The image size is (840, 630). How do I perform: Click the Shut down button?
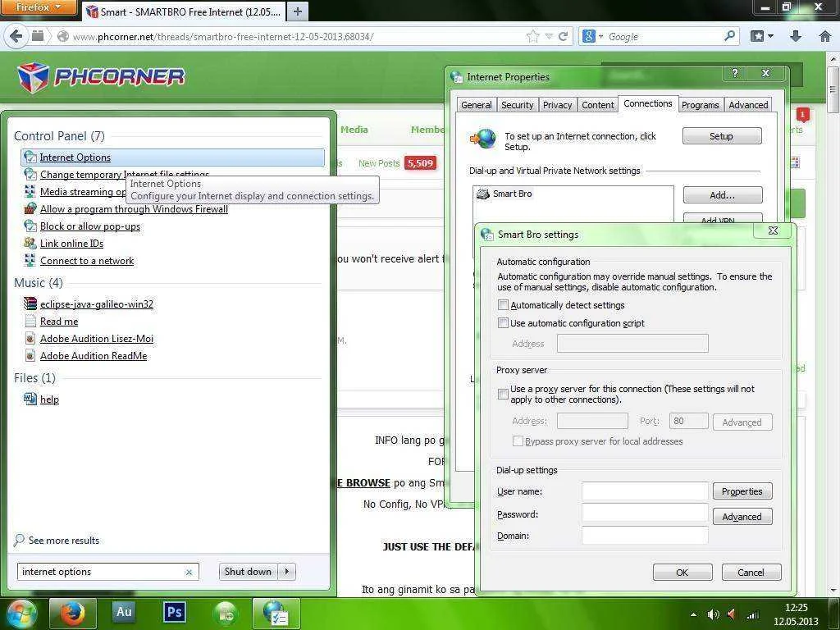(249, 572)
